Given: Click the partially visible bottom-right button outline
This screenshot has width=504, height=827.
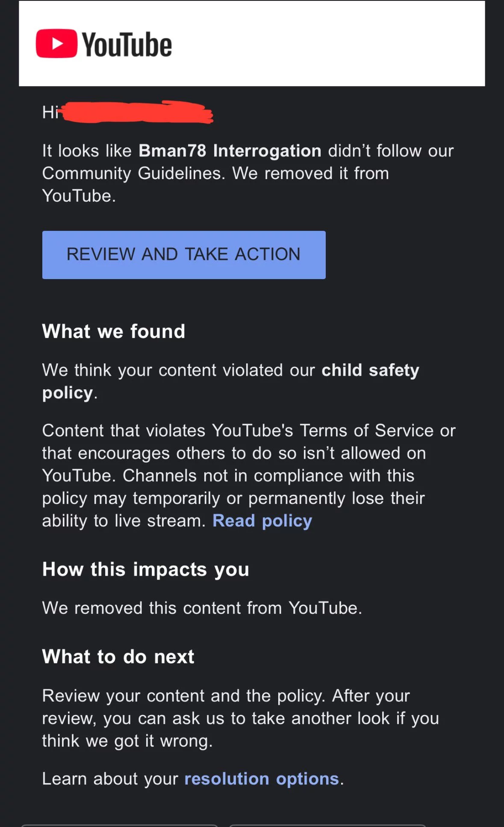Looking at the screenshot, I should pos(327,825).
